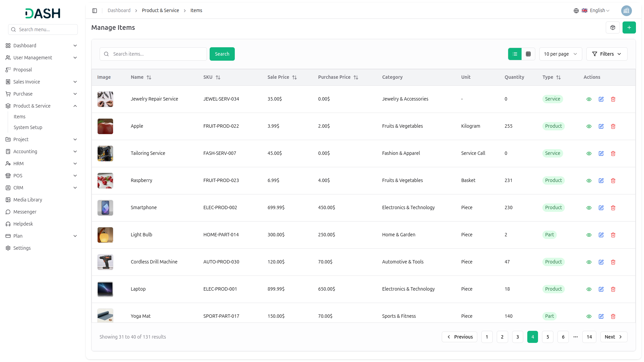This screenshot has width=644, height=362.
Task: Edit the Smartphone item
Action: coord(601,208)
